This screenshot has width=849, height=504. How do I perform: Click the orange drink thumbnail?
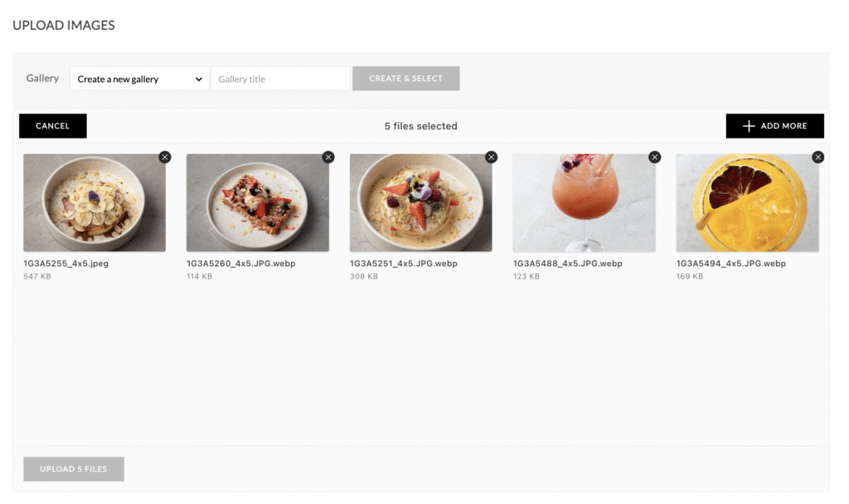[748, 203]
